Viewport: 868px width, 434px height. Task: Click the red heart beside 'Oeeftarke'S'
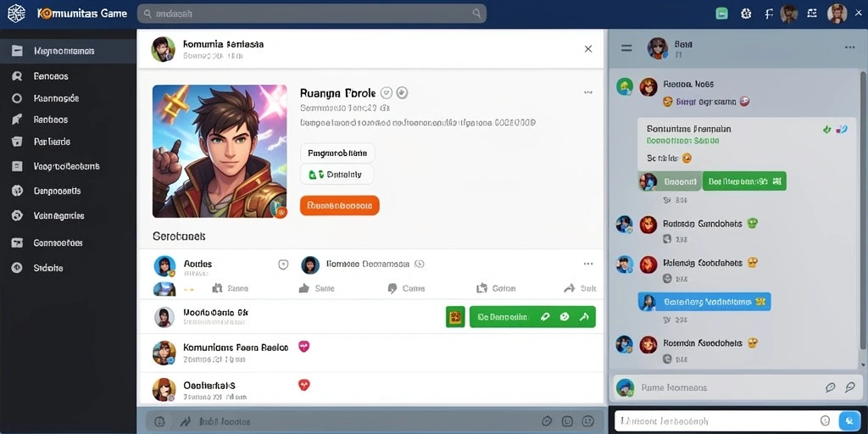303,384
